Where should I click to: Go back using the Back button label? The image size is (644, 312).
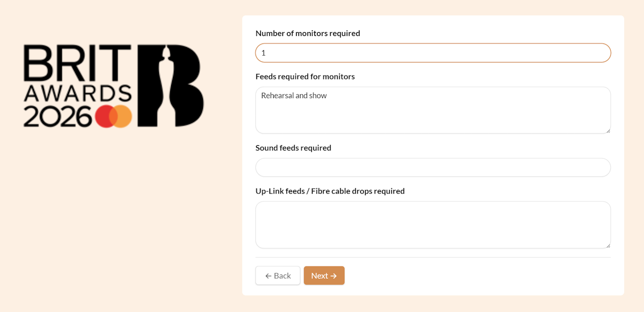click(282, 276)
